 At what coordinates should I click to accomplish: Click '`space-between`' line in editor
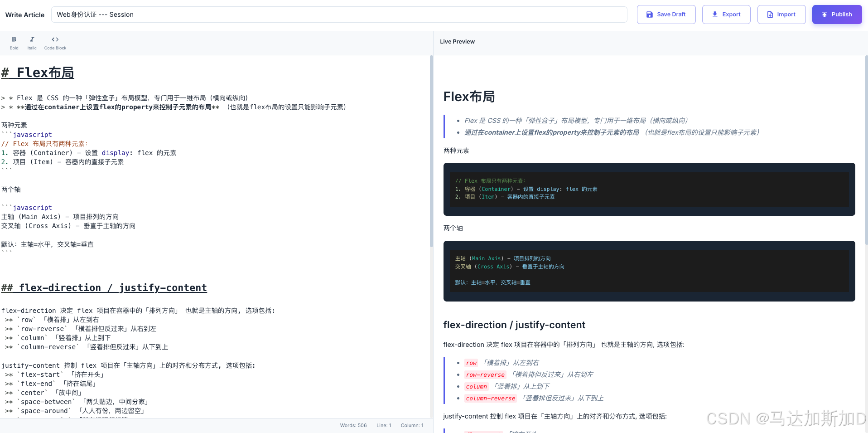click(77, 402)
